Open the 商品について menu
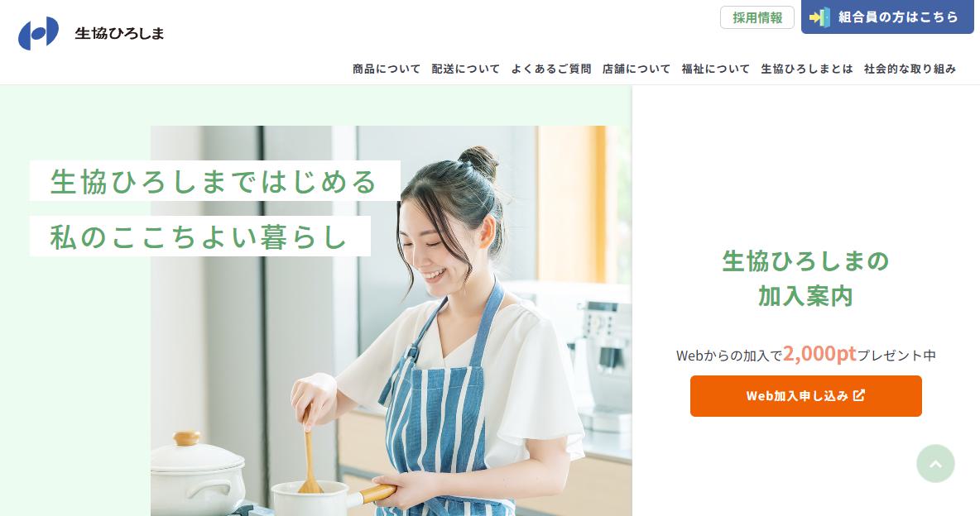The image size is (980, 516). 387,69
